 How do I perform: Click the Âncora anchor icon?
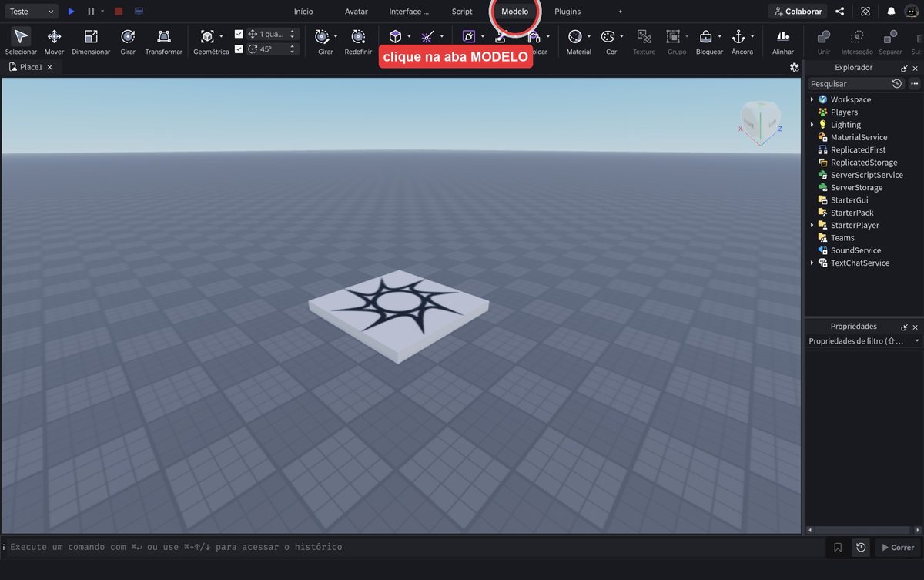(x=738, y=36)
